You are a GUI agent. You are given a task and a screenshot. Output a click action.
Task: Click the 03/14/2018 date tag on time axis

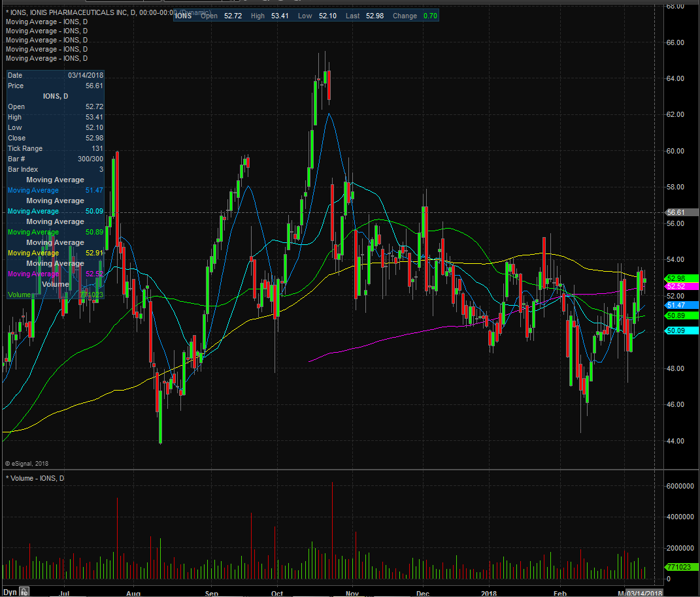coord(644,593)
